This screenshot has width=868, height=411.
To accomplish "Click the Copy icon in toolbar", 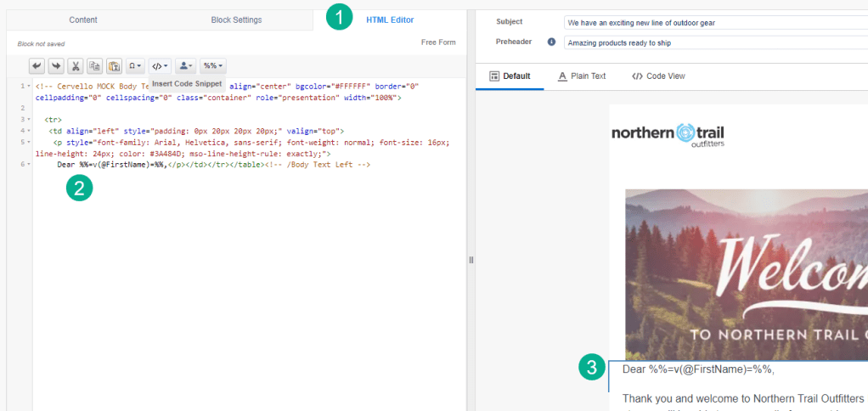I will click(x=94, y=65).
